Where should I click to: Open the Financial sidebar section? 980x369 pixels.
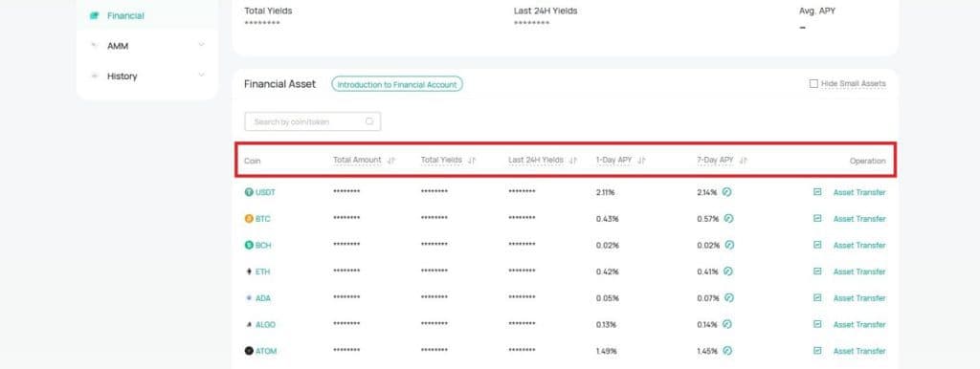146,15
